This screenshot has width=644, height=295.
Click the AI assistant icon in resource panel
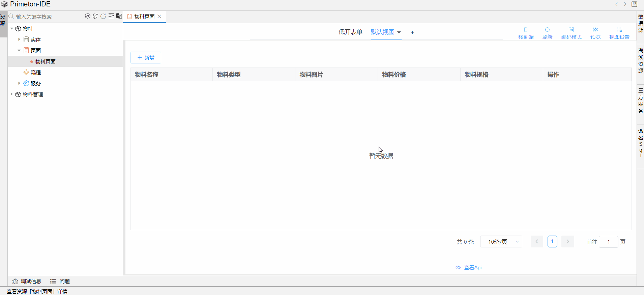[88, 16]
